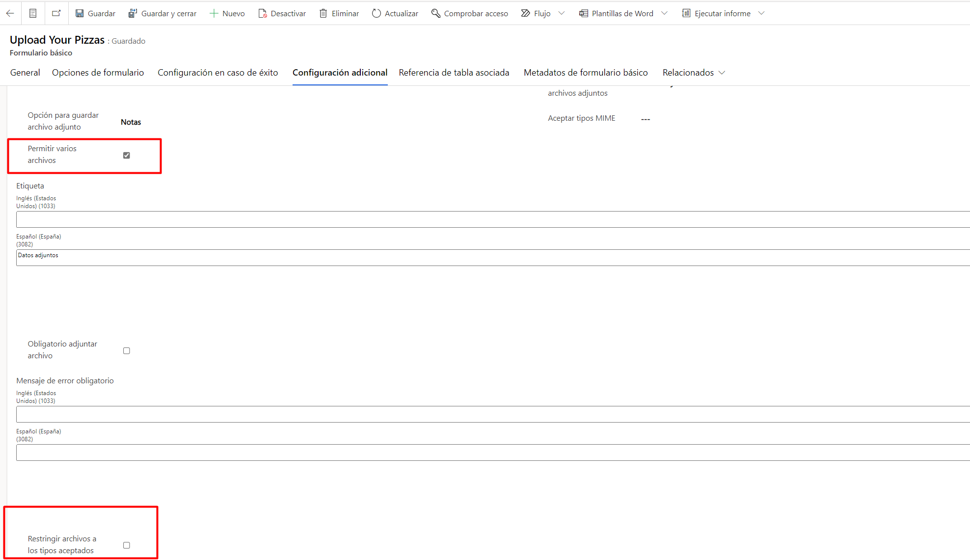This screenshot has height=560, width=970.
Task: Select the Configuración adicional tab
Action: [340, 73]
